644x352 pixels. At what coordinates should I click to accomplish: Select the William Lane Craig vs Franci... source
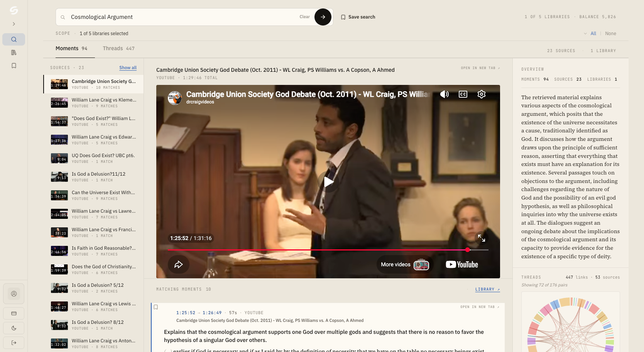(x=93, y=232)
